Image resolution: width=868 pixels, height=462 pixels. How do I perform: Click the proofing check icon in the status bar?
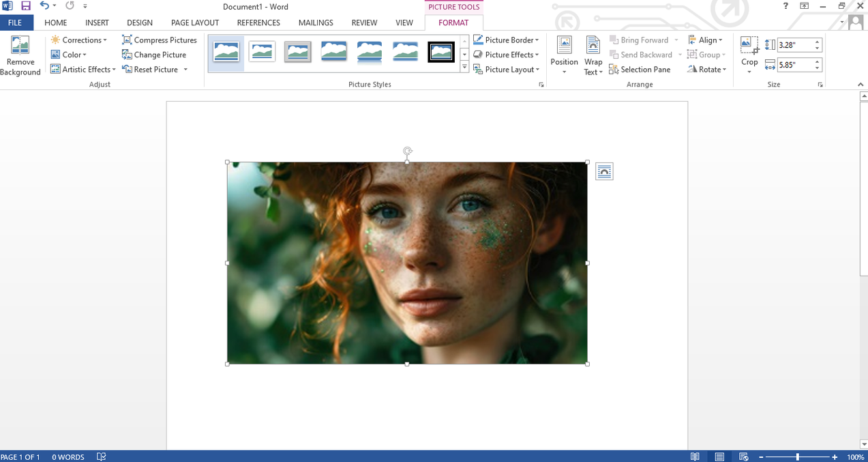tap(101, 457)
